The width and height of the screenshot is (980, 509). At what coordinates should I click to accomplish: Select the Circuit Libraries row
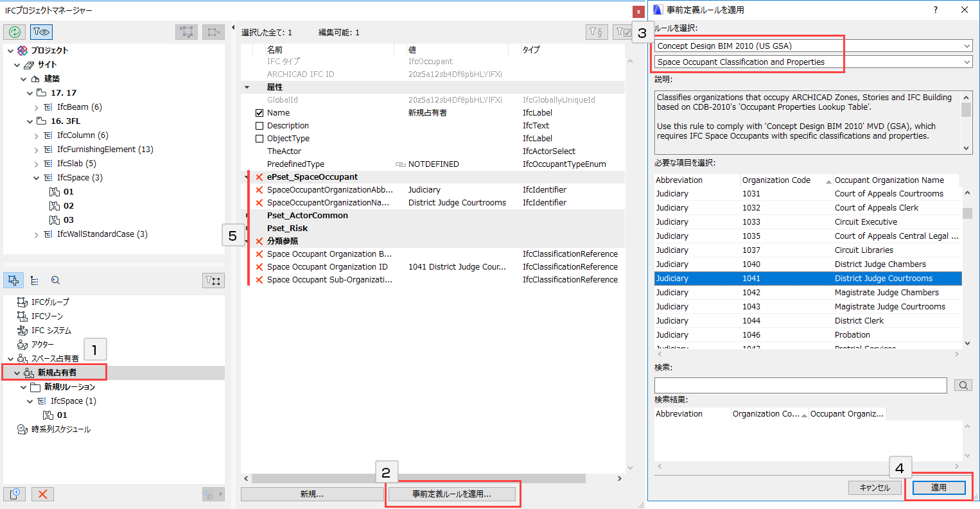coord(808,250)
